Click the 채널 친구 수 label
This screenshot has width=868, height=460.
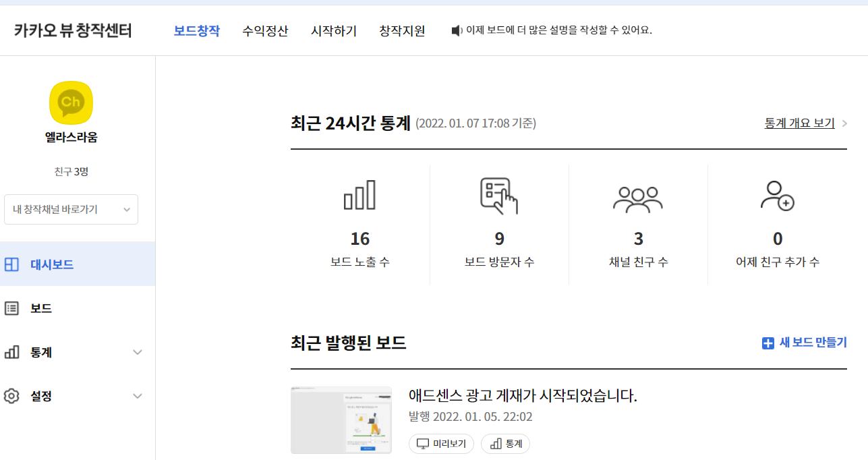[x=639, y=262]
